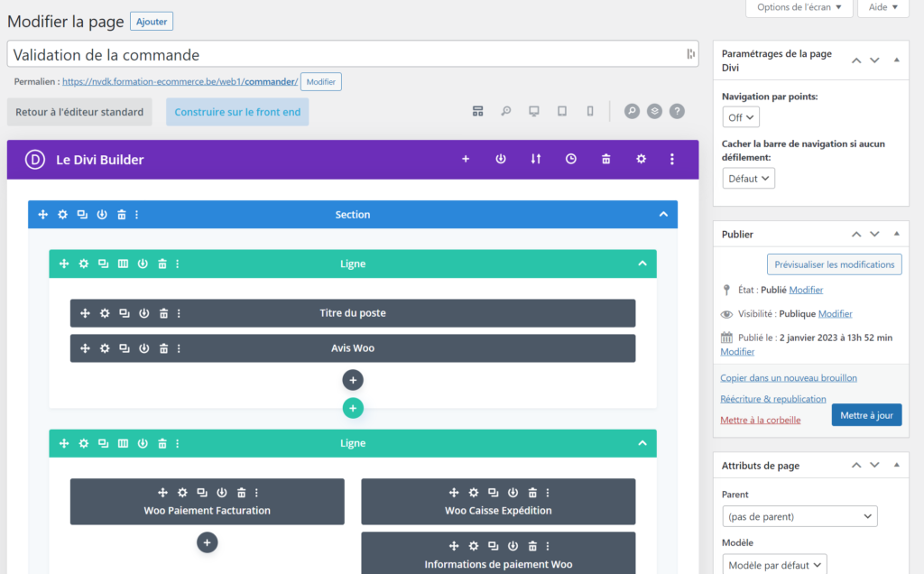Change column structure of the first Ligne
The width and height of the screenshot is (924, 574).
coord(123,264)
